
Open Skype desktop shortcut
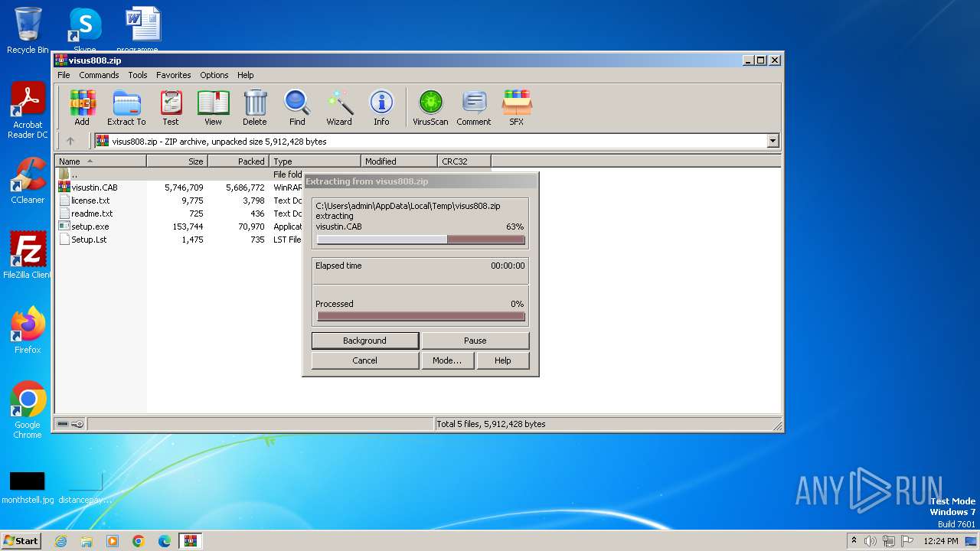coord(85,29)
